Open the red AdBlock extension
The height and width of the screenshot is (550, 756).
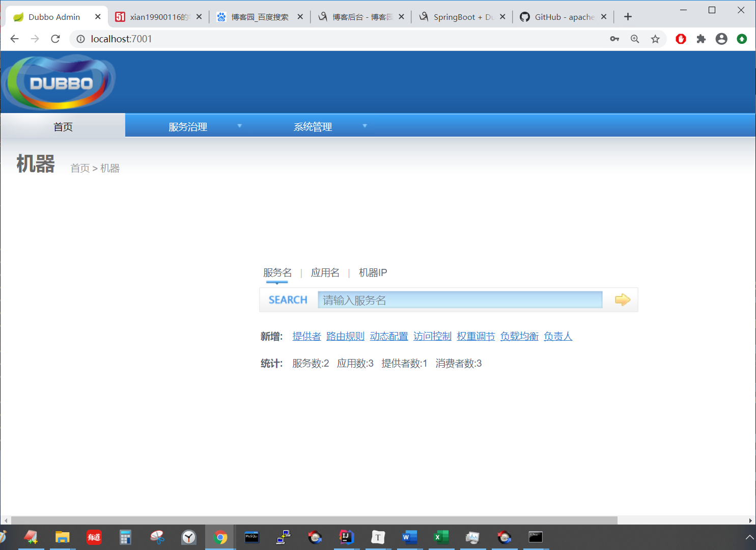681,39
